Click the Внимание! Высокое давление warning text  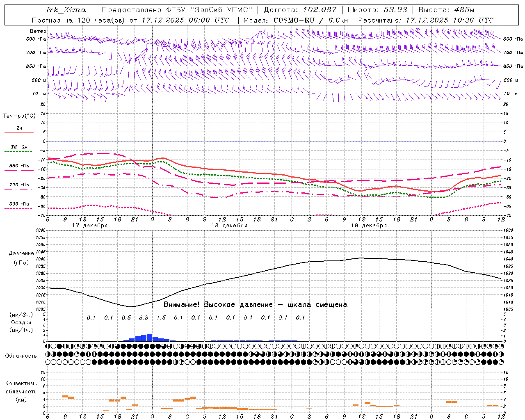pyautogui.click(x=256, y=305)
